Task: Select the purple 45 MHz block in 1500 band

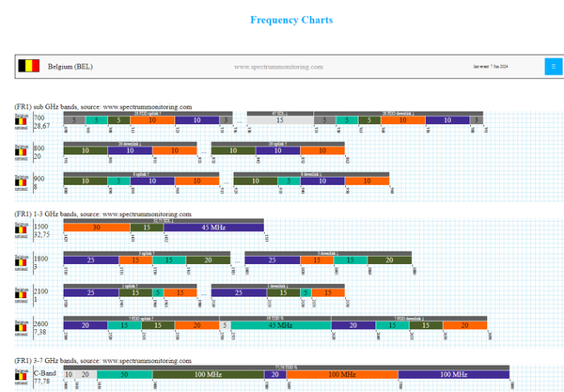Action: (x=213, y=227)
